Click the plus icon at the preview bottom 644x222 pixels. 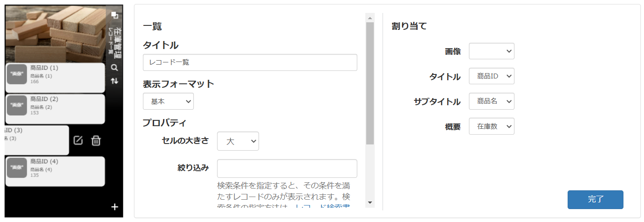pos(115,207)
